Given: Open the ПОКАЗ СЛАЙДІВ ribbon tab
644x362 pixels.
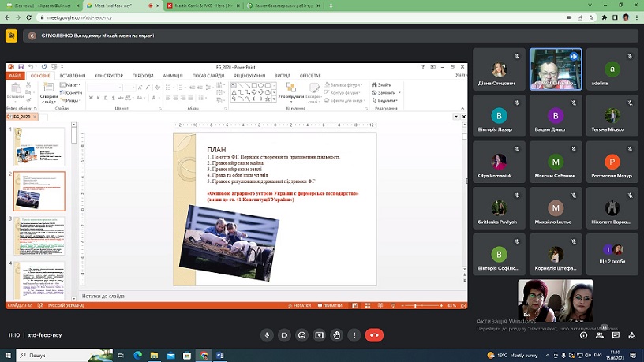Looking at the screenshot, I should pos(208,76).
